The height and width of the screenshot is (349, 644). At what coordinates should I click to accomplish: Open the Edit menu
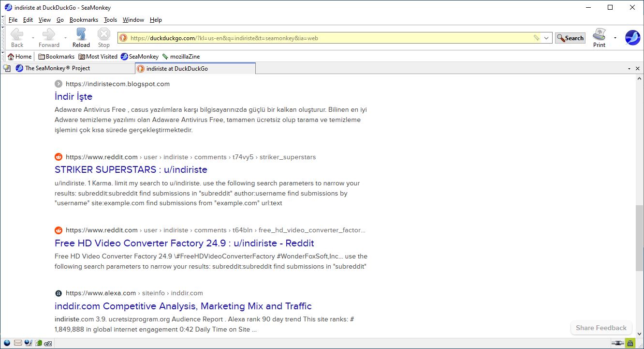pyautogui.click(x=28, y=20)
